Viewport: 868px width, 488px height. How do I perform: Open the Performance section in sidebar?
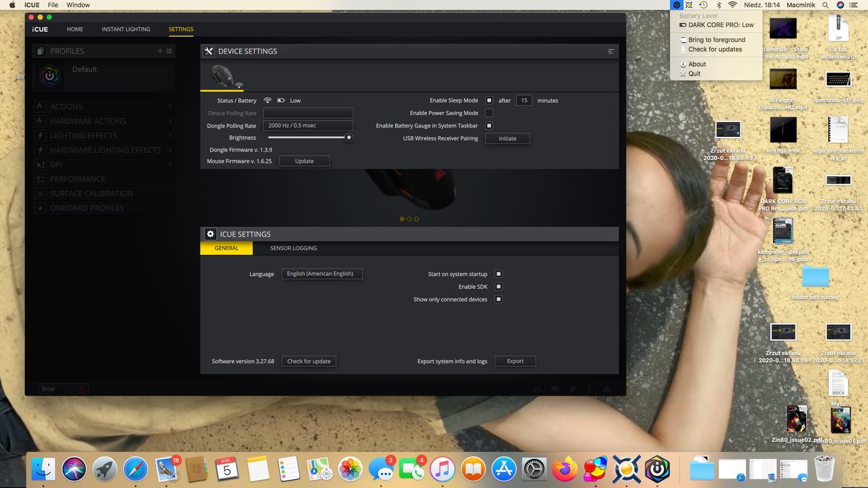click(x=104, y=179)
